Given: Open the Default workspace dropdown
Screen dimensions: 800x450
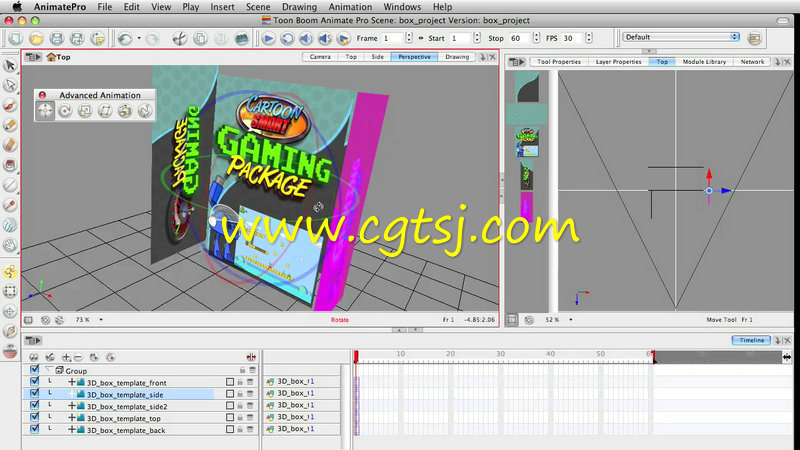Looking at the screenshot, I should [681, 37].
